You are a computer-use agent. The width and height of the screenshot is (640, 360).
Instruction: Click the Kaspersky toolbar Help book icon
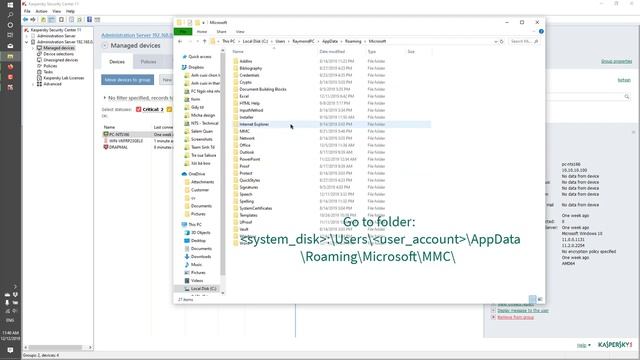coord(89,20)
